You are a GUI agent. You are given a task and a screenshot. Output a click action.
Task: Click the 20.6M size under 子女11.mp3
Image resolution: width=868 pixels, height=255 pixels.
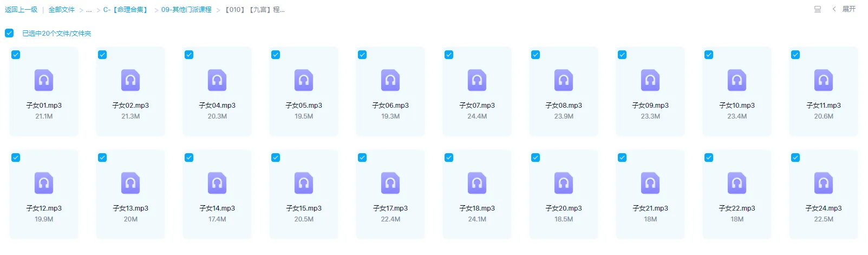[x=824, y=116]
